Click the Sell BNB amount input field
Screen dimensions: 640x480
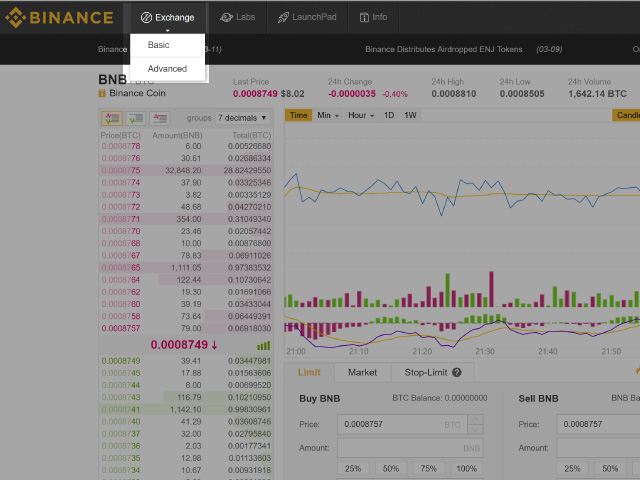point(598,448)
